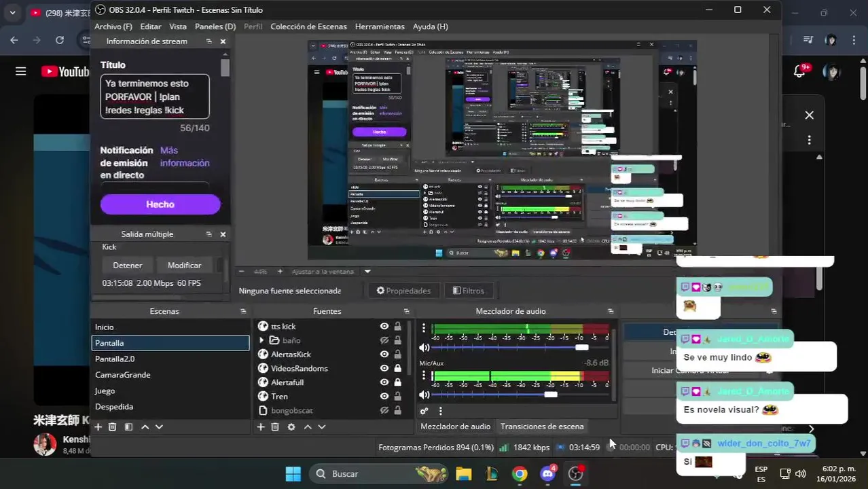Open the browser tab list dropdown arrow
This screenshot has width=868, height=489.
(x=12, y=13)
